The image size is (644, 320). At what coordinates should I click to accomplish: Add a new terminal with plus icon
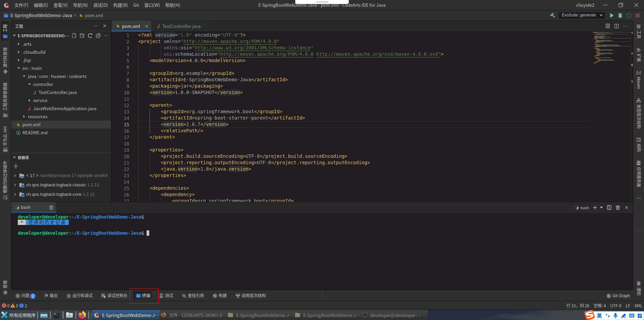pos(595,208)
